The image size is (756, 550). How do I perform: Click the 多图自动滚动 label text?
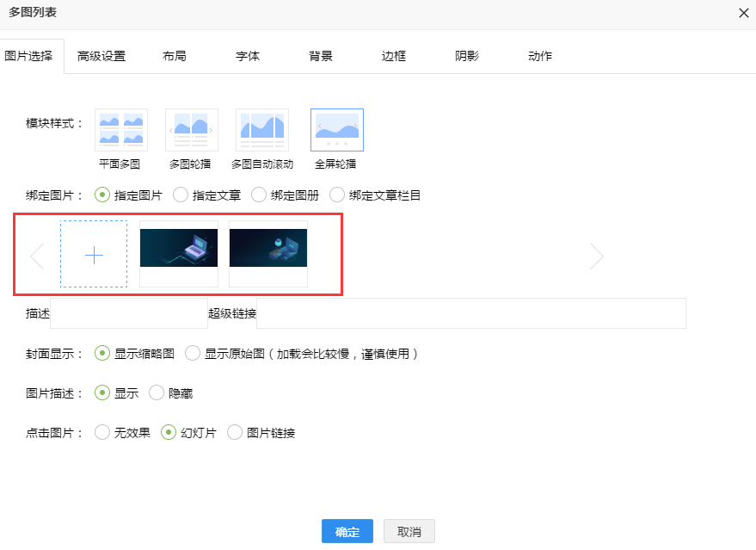[x=262, y=164]
